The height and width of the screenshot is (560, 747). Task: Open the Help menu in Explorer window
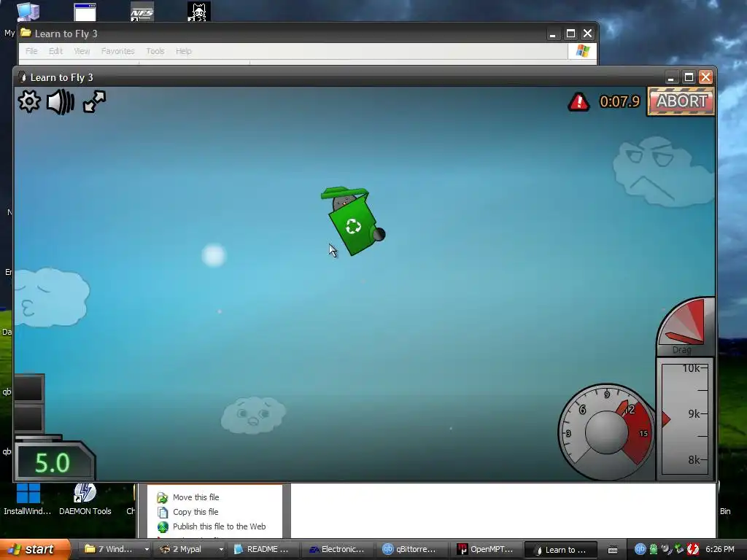tap(183, 51)
